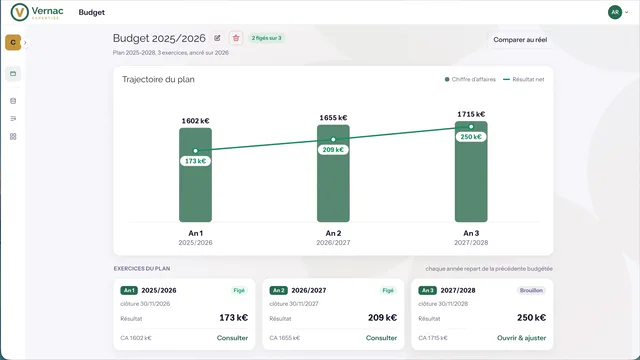Click the Budget 2025/2026 page title
The height and width of the screenshot is (360, 640).
[159, 38]
